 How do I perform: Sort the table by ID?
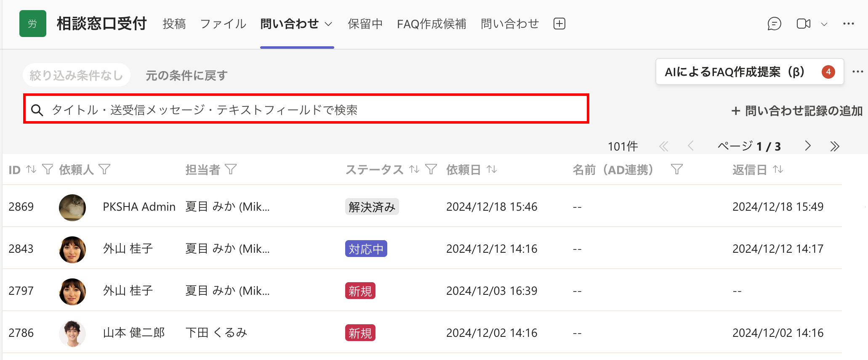31,169
